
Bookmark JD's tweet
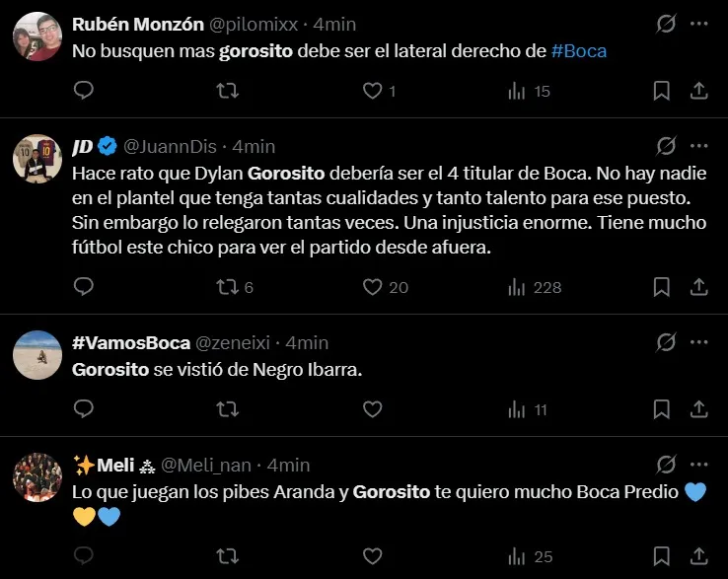pyautogui.click(x=662, y=287)
